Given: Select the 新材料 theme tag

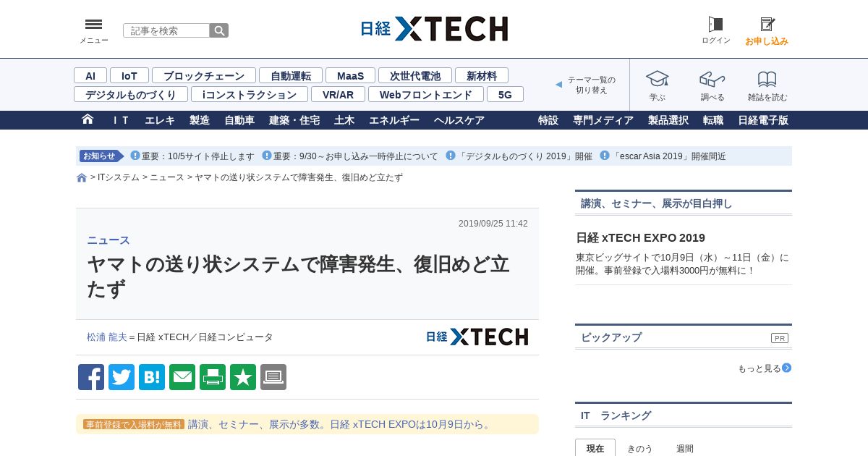Looking at the screenshot, I should 482,75.
